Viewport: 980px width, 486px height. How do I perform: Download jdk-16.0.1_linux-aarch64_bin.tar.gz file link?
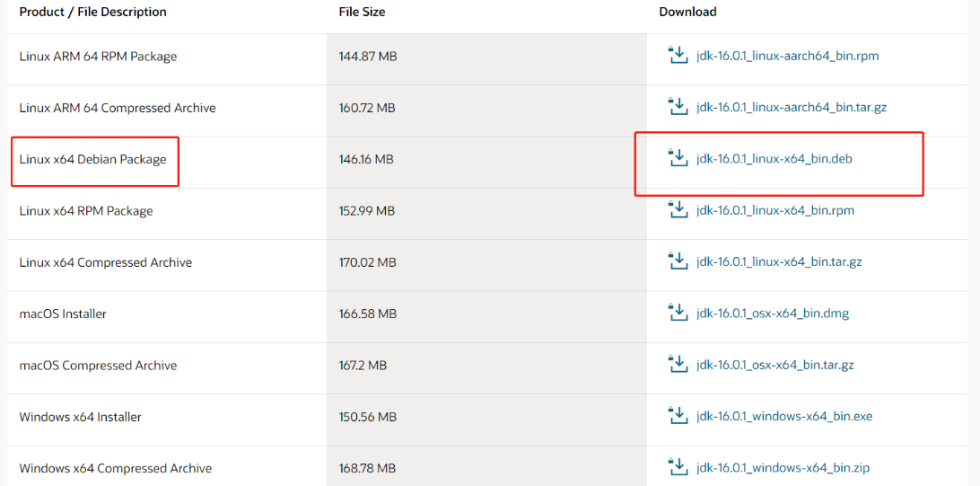click(791, 107)
